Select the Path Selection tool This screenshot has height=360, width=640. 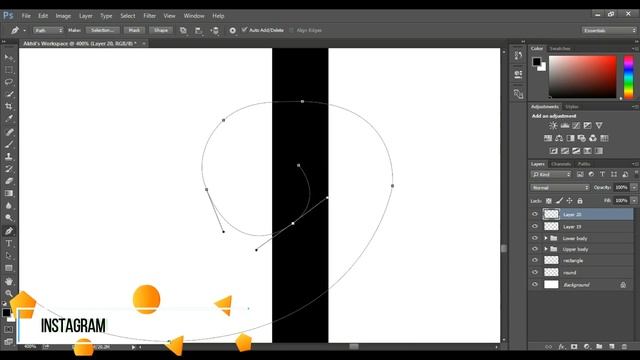(x=9, y=256)
